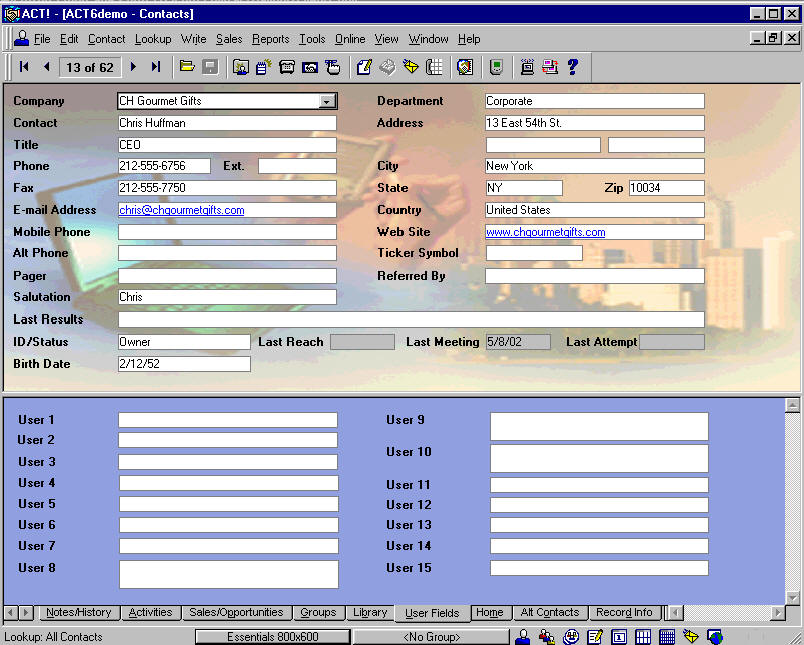
Task: Open Monthly Calendar icon in status bar
Action: [667, 637]
